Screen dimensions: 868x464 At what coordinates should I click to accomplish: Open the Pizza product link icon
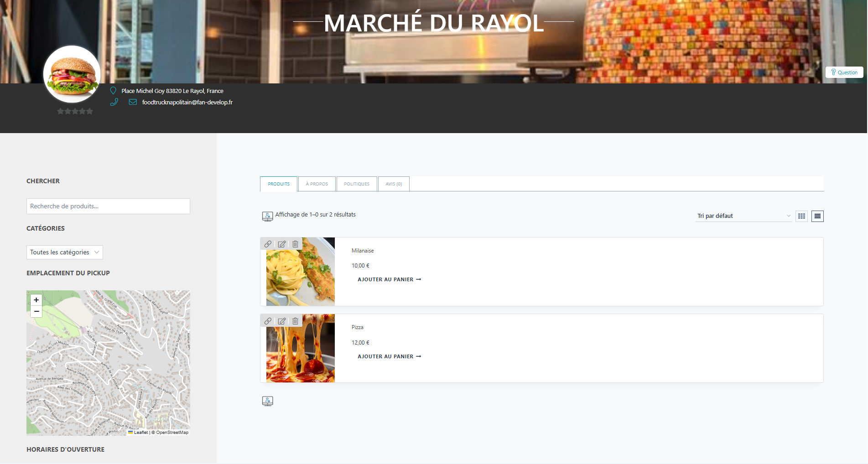[268, 321]
